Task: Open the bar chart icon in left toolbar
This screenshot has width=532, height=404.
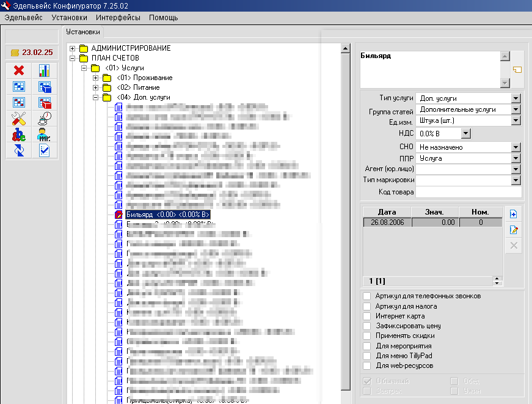Action: pos(45,70)
